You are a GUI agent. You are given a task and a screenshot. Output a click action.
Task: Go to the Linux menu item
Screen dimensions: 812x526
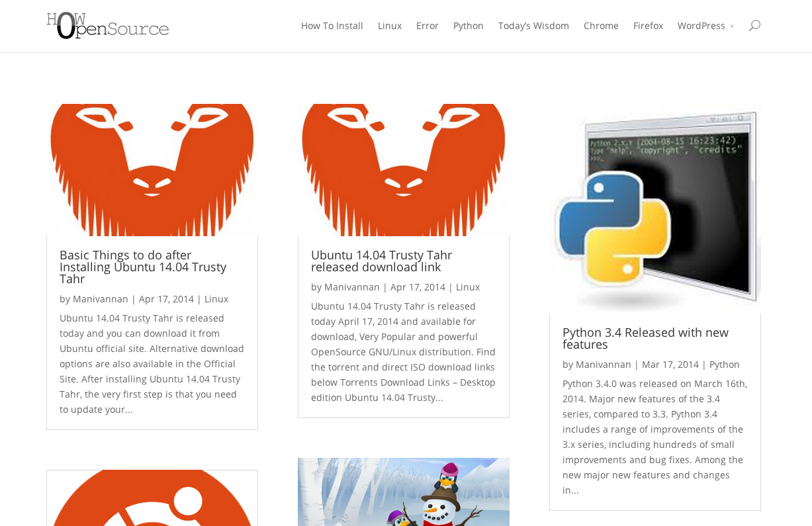pos(390,26)
